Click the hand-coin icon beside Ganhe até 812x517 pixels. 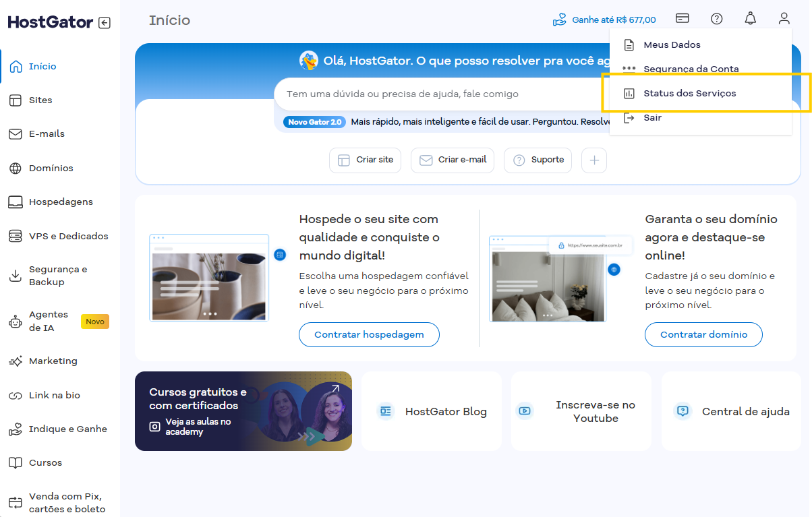pos(560,20)
